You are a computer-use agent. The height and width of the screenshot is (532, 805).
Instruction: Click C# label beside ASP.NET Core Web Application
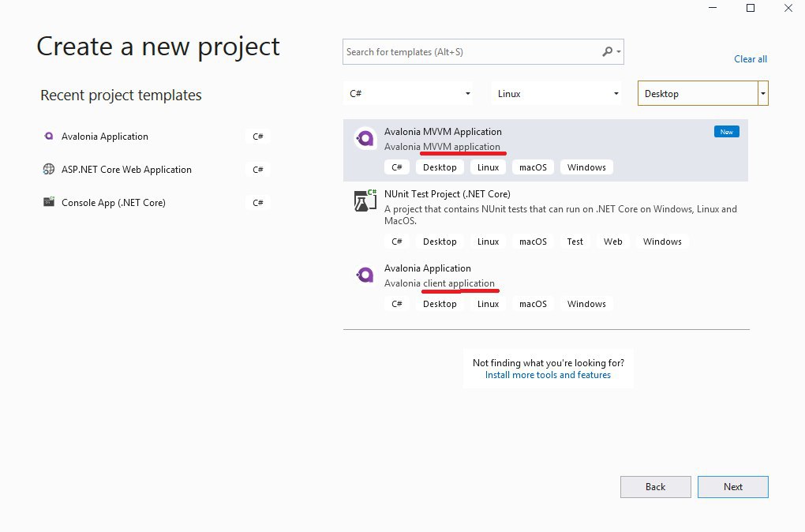(258, 170)
